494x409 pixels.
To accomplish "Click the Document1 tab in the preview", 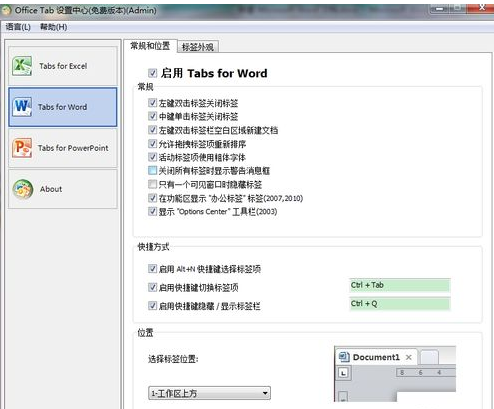I will (376, 357).
